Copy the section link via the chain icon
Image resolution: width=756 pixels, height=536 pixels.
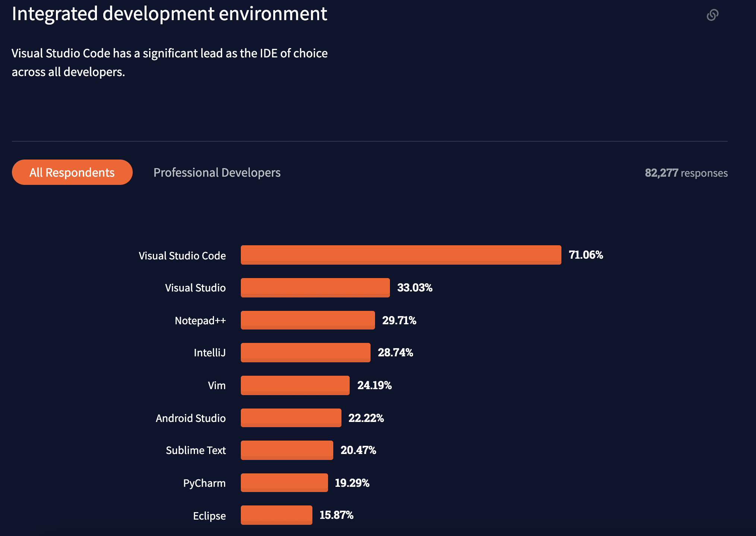(712, 15)
